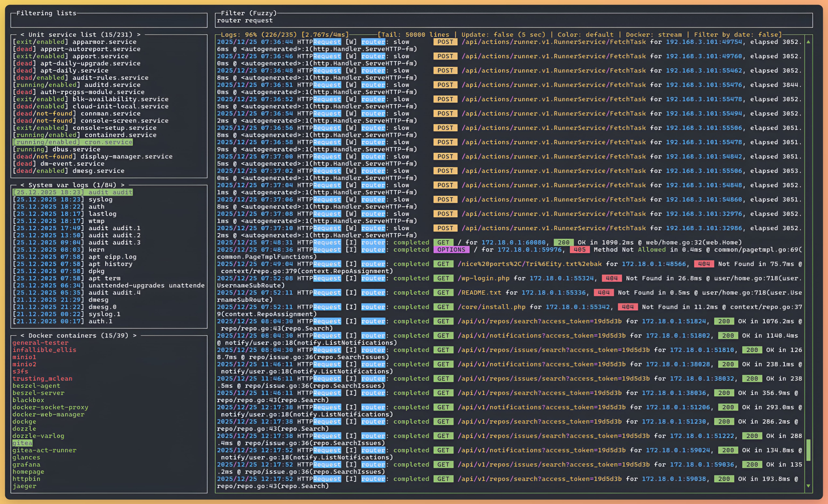Select highlighted gitea container
828x504 pixels.
22,443
